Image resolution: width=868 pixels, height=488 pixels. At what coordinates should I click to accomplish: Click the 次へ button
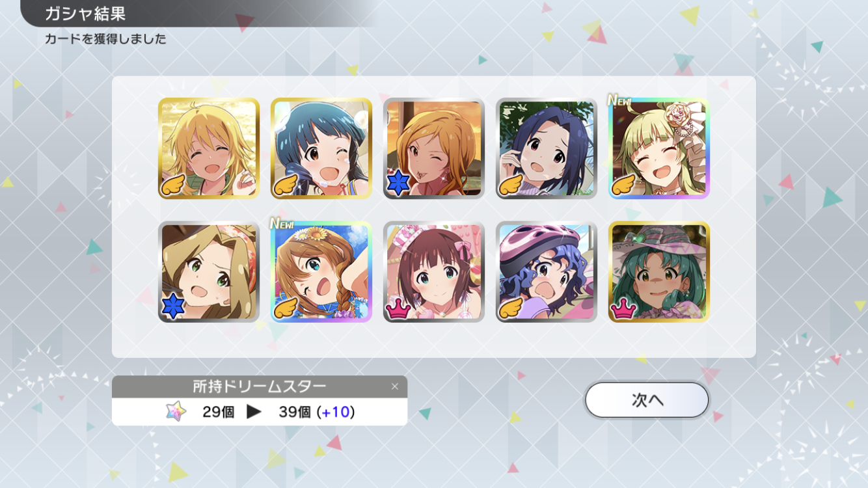pyautogui.click(x=646, y=400)
